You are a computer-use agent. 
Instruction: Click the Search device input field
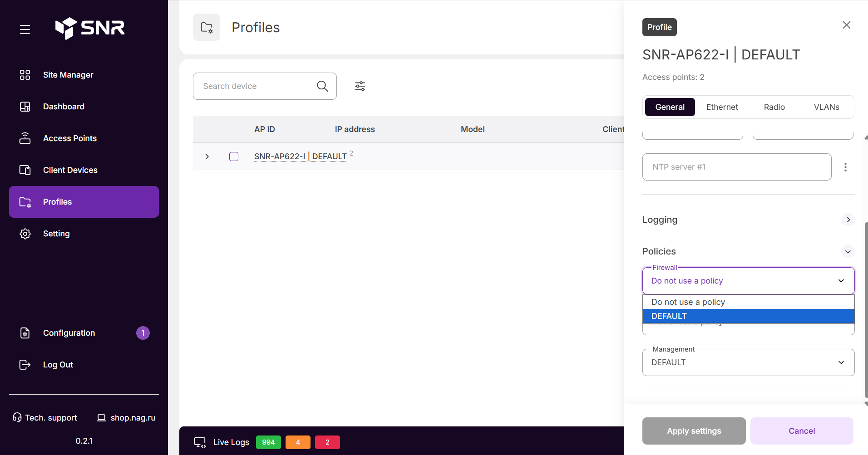pyautogui.click(x=265, y=86)
